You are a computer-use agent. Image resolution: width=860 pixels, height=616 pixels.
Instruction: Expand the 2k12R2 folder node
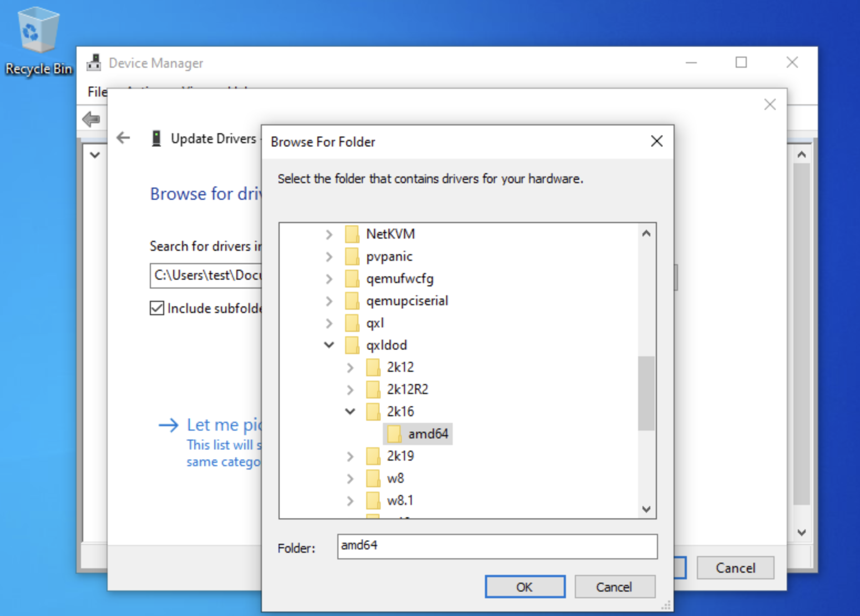point(350,390)
